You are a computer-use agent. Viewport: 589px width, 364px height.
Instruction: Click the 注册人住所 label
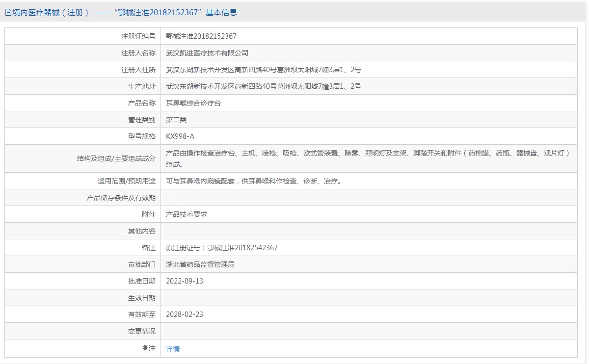[138, 70]
